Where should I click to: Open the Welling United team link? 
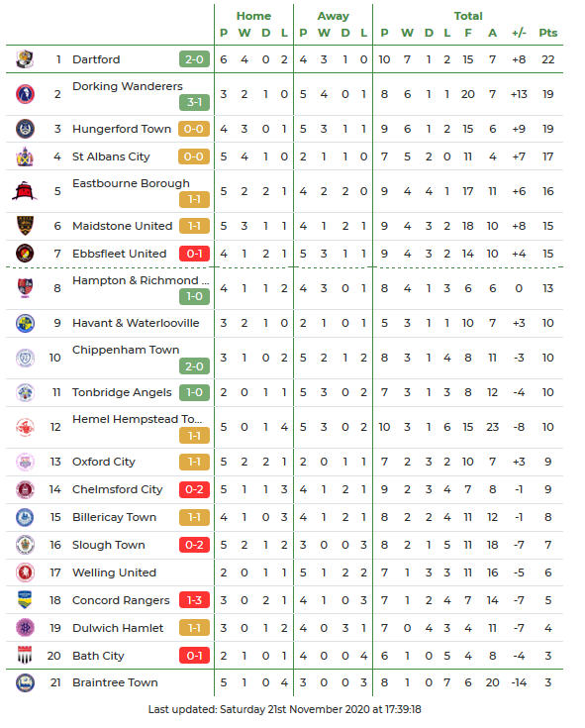pyautogui.click(x=114, y=572)
